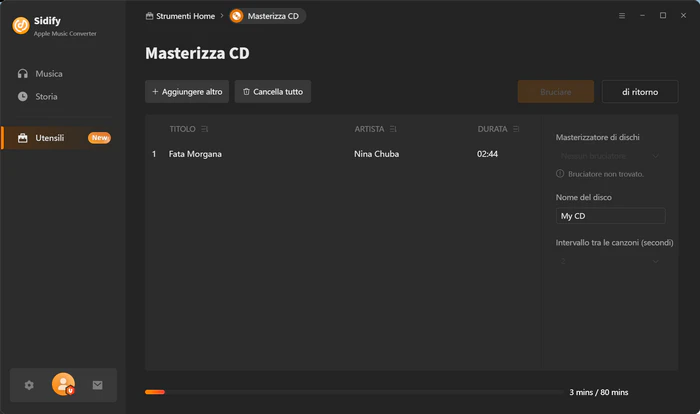Image resolution: width=700 pixels, height=414 pixels.
Task: Open the Masterizzatore di dischi dropdown
Action: 610,156
